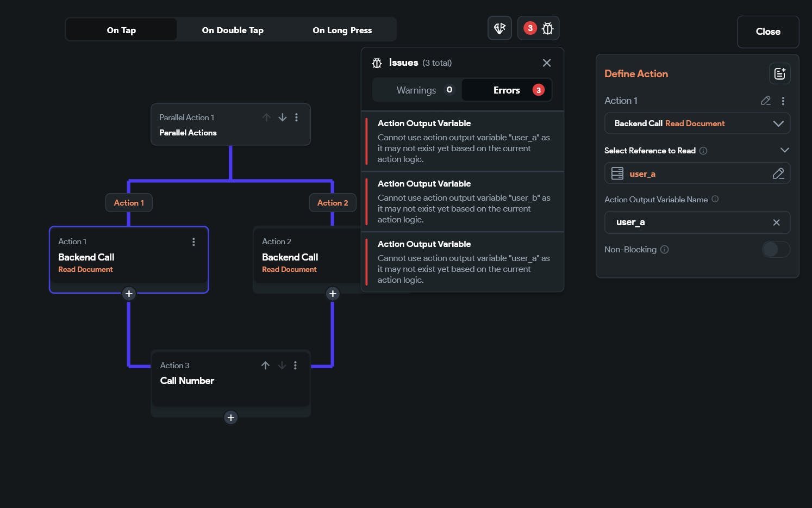Click the Close button

pyautogui.click(x=768, y=32)
